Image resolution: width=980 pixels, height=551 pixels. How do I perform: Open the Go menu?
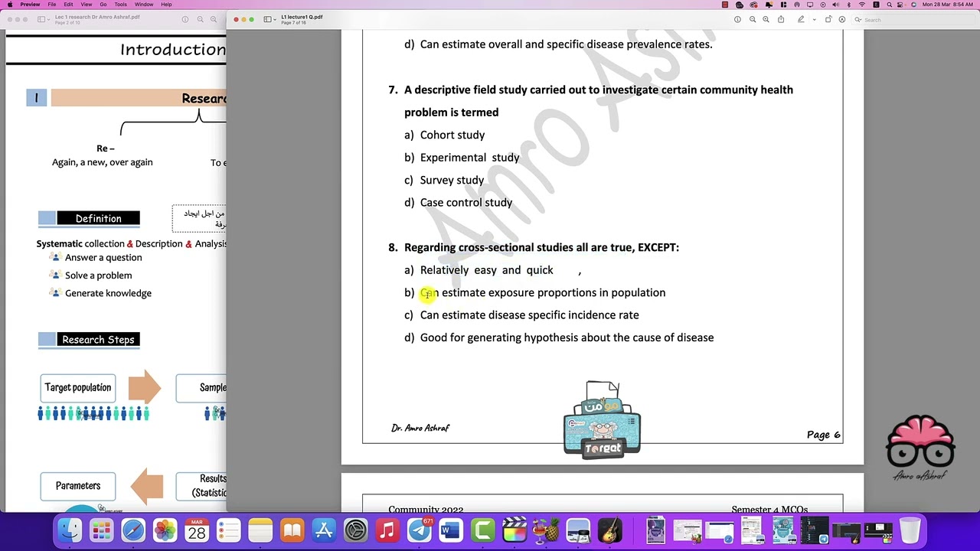click(103, 5)
